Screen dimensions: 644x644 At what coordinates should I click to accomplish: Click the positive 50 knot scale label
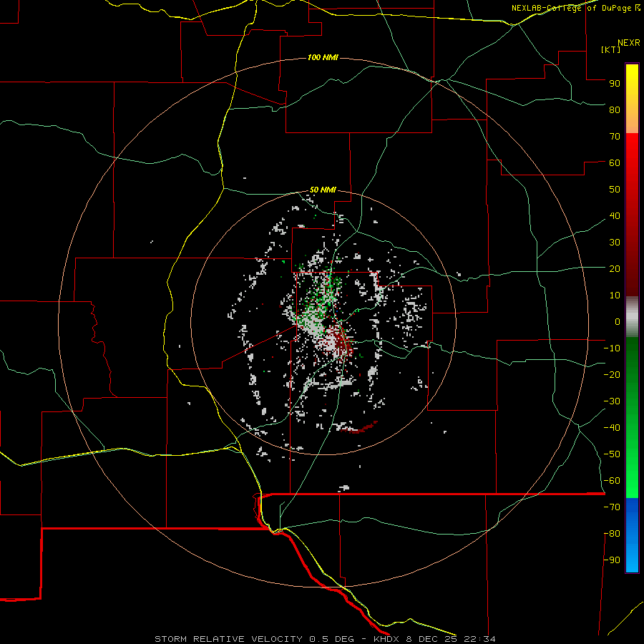[x=615, y=190]
